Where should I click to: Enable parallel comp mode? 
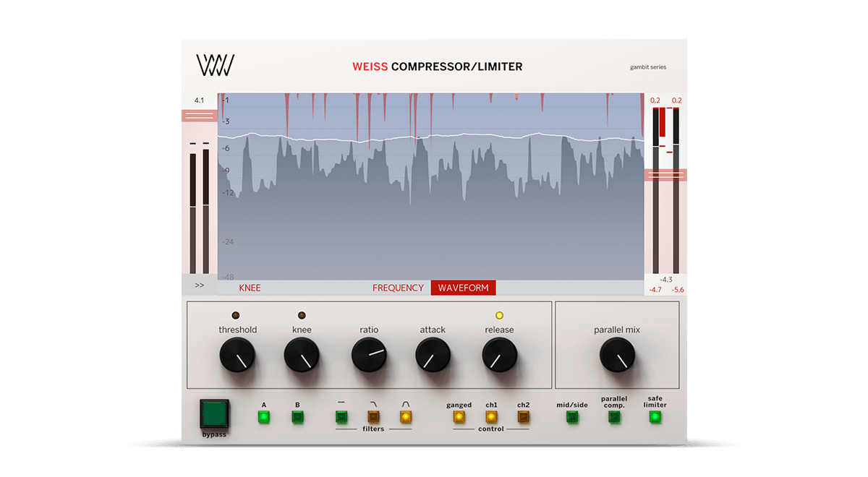613,416
